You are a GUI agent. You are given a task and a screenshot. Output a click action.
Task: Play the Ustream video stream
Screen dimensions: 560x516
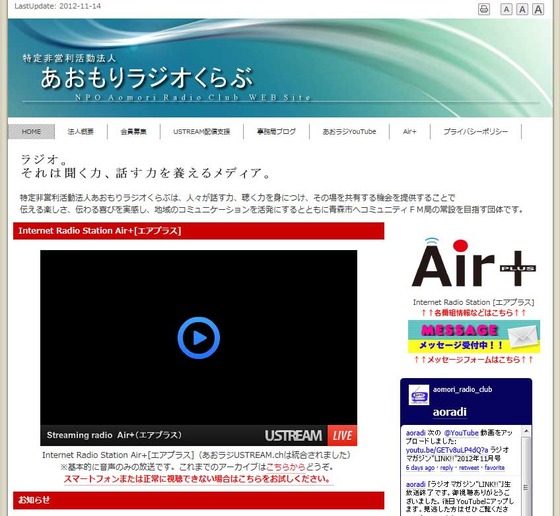tap(199, 338)
